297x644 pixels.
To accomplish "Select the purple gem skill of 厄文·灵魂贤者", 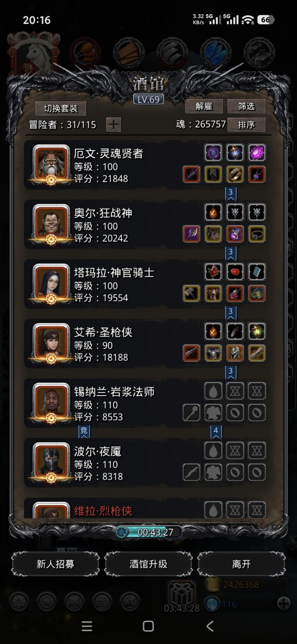I will (257, 152).
